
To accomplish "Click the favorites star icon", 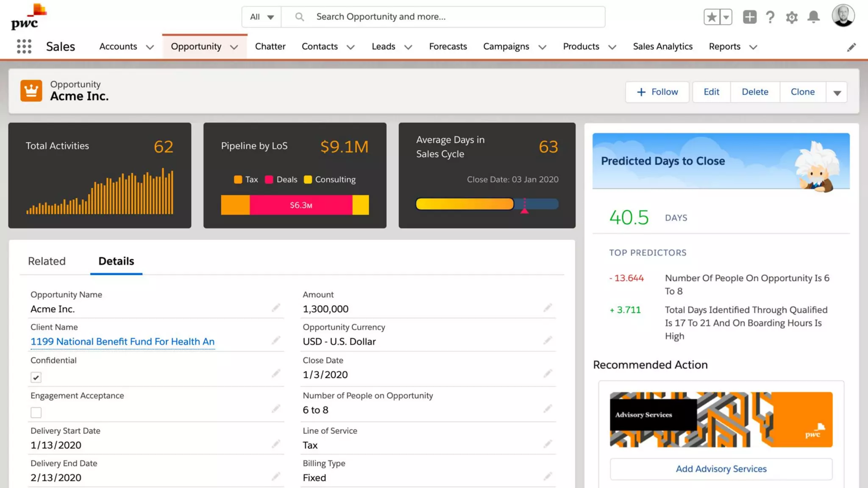I will pyautogui.click(x=712, y=17).
